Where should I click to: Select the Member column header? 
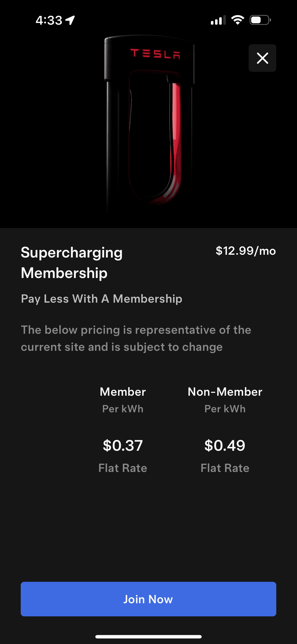coord(123,392)
